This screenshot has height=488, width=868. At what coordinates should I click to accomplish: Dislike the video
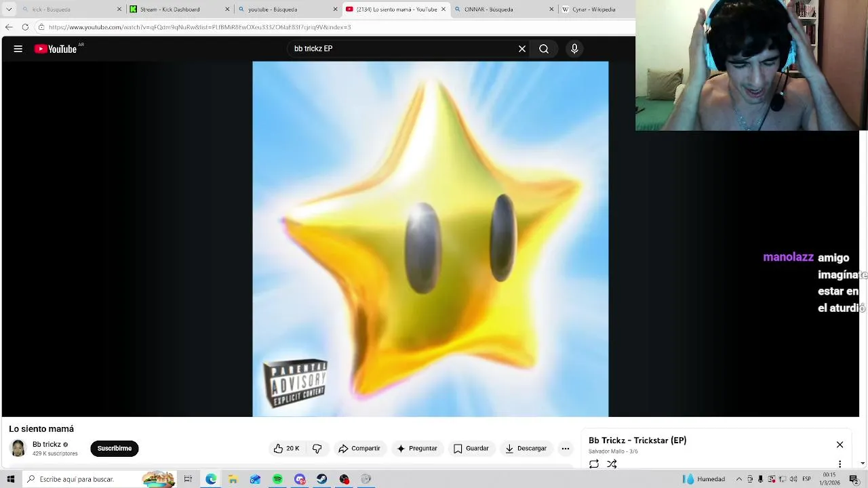click(317, 449)
